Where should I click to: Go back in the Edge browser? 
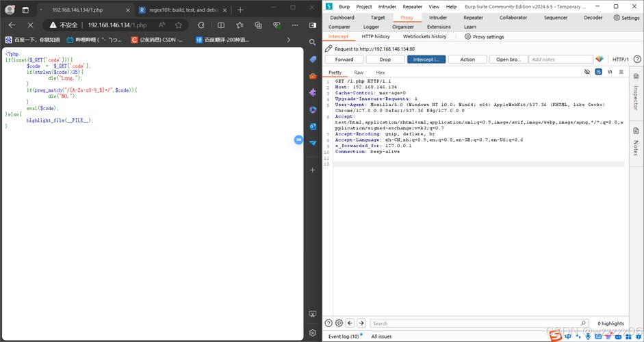pos(12,25)
